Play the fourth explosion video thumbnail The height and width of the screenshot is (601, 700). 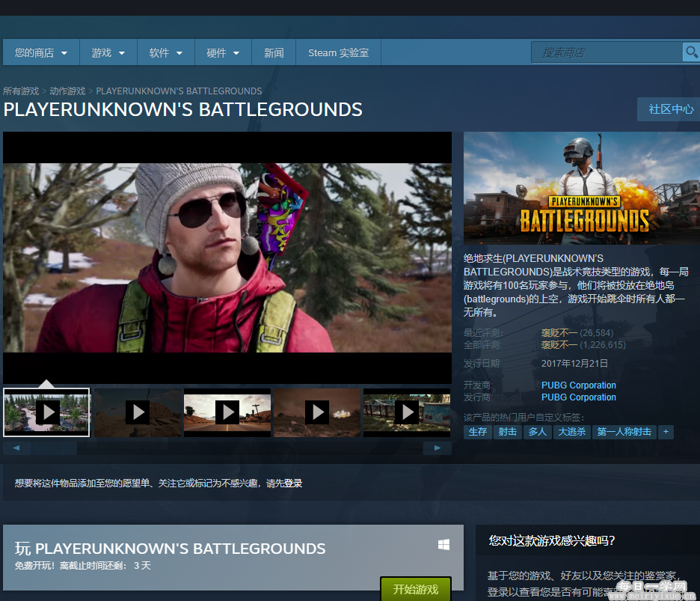click(x=317, y=412)
